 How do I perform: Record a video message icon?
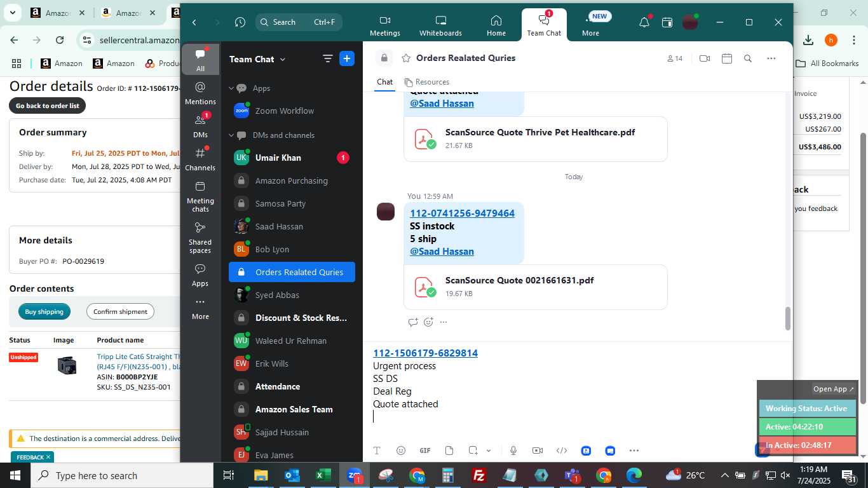pos(538,451)
